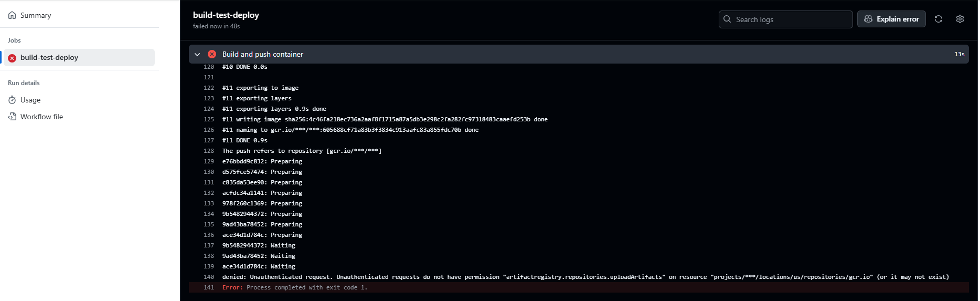Viewport: 980px width, 301px height.
Task: Click the 'failed now in 48s' status text
Action: pos(216,26)
